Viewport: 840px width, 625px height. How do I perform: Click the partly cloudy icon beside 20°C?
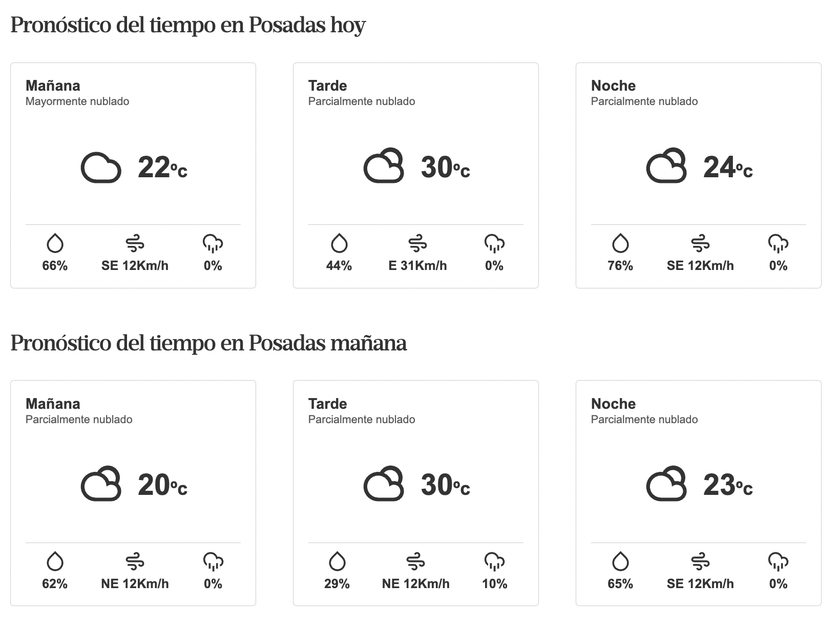tap(101, 484)
